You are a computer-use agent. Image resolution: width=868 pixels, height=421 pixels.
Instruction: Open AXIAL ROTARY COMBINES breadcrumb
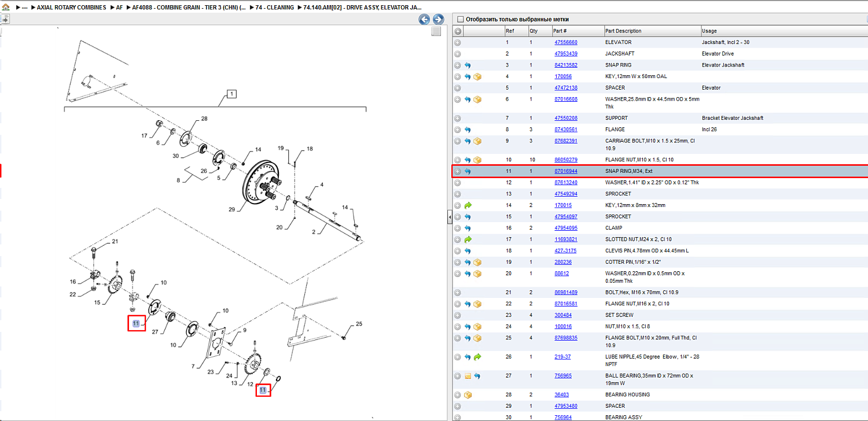pos(71,8)
